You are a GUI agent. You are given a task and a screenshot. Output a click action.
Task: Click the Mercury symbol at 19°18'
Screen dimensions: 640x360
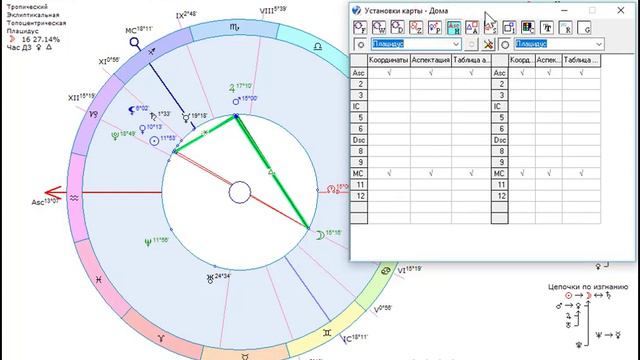(186, 118)
